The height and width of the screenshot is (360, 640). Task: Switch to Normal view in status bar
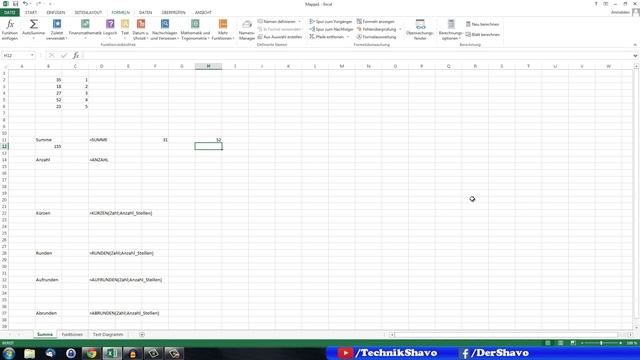point(548,343)
